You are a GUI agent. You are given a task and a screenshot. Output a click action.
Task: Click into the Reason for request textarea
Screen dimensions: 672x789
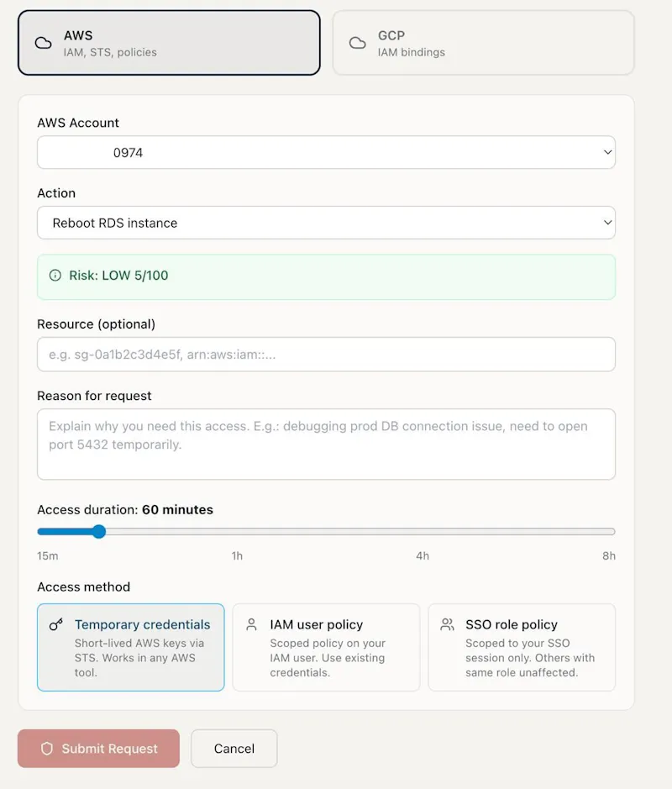326,444
